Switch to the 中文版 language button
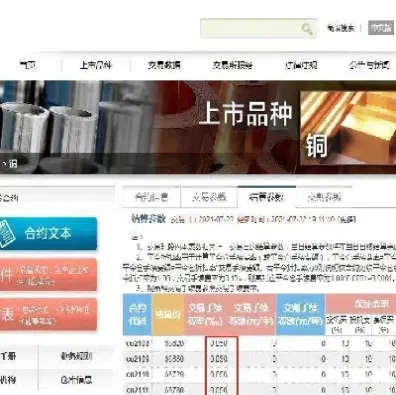This screenshot has height=395, width=396. [381, 28]
